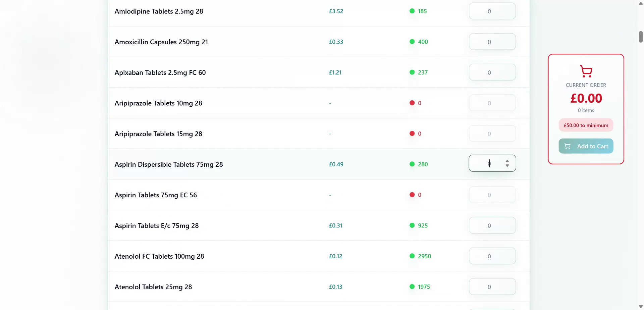Screen dimensions: 644x310
Task: Increase Aspirin Dispersible quantity with up arrow
Action: [507, 161]
